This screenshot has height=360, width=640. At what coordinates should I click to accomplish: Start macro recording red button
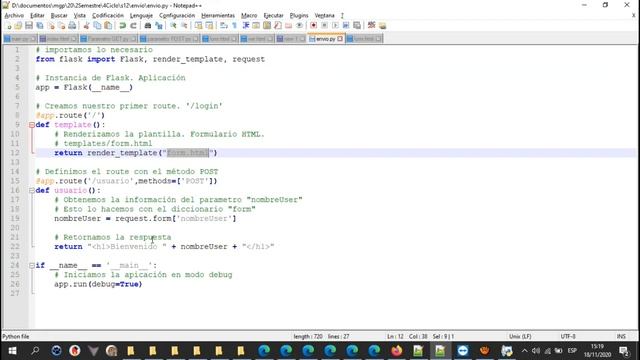click(x=313, y=26)
